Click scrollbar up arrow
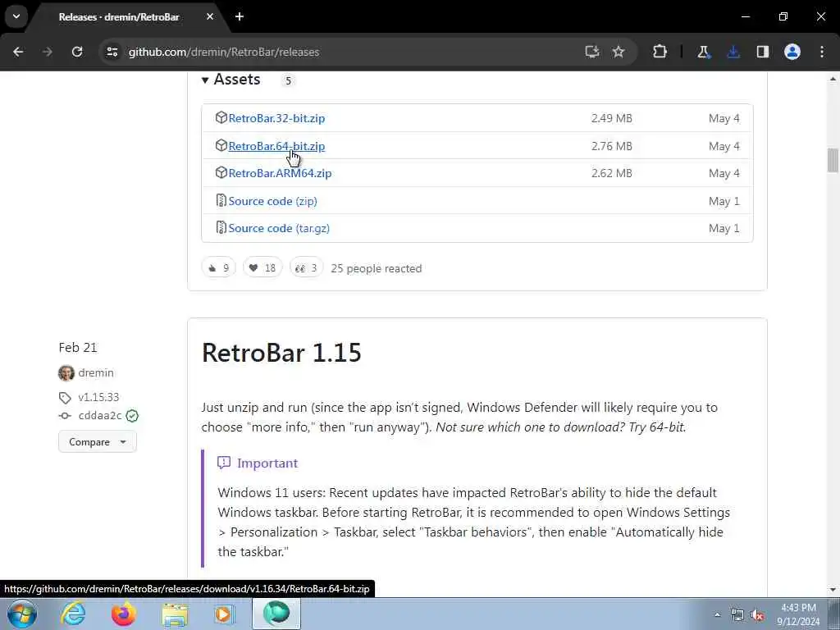The image size is (840, 630). (x=833, y=80)
